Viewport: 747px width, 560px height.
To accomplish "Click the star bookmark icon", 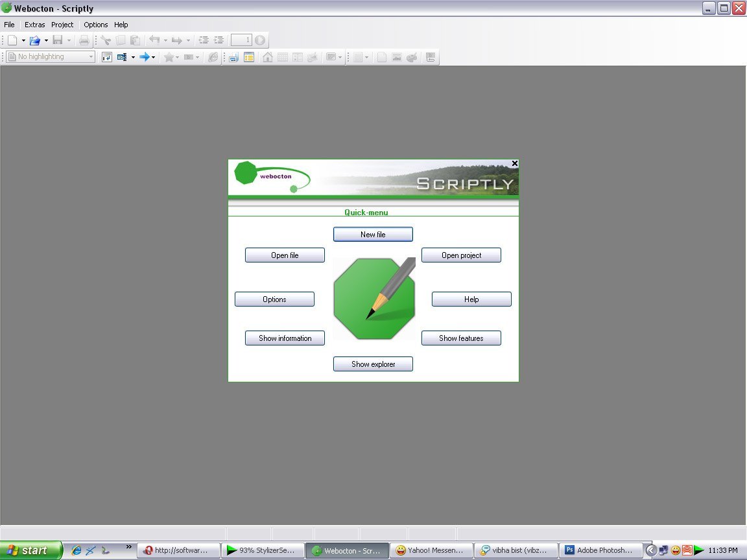I will pyautogui.click(x=169, y=57).
